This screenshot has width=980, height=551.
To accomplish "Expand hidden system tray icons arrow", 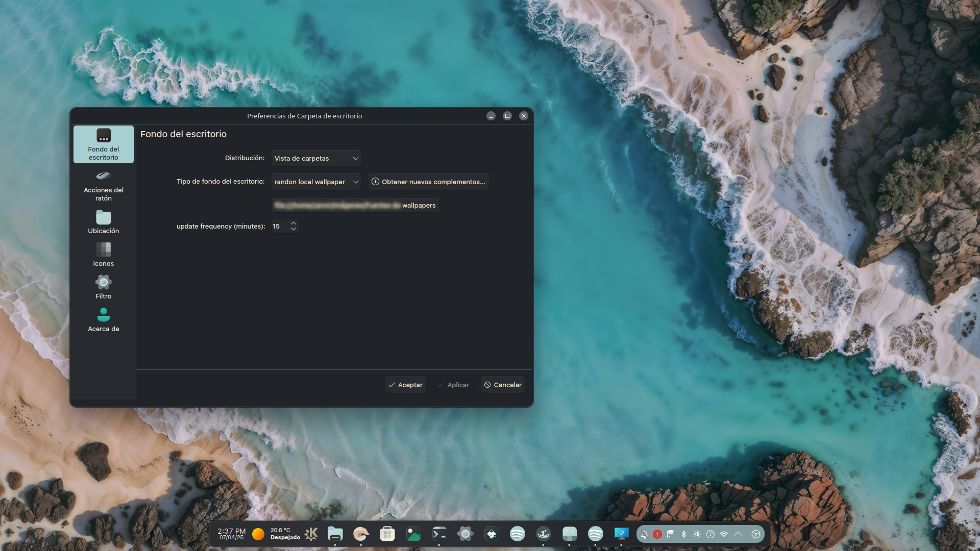I will (x=738, y=534).
